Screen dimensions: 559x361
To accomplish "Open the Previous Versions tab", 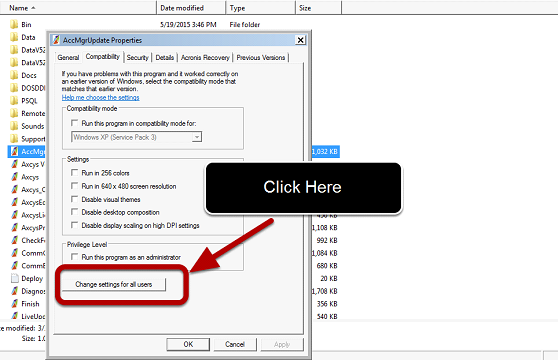I will point(261,57).
